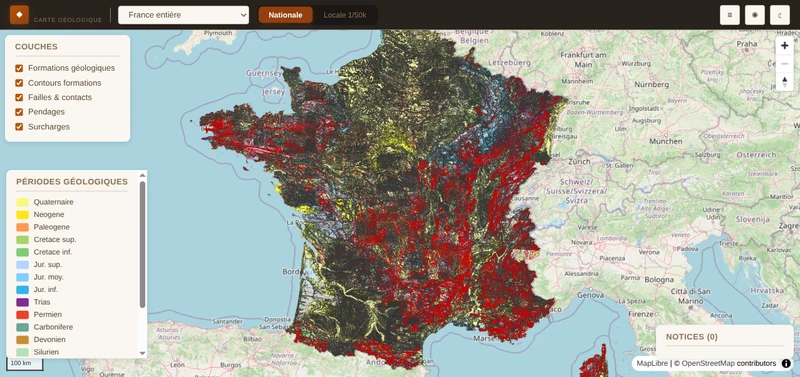Uncheck Contours formations layer
The width and height of the screenshot is (800, 377).
(x=19, y=83)
